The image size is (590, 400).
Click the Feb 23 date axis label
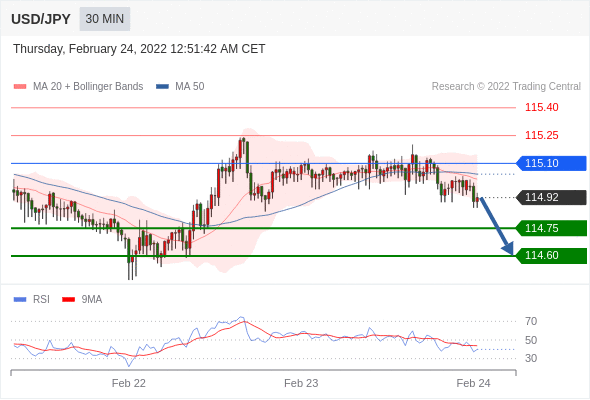(x=301, y=383)
